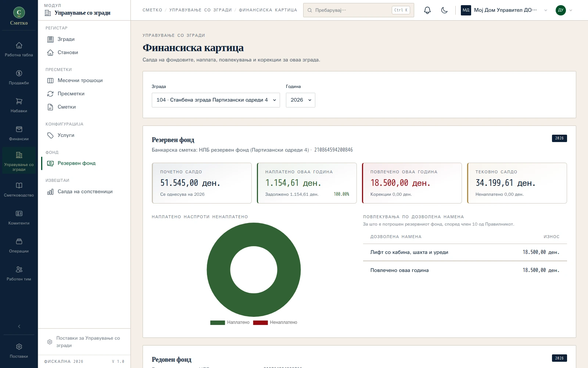Click the red Ненаплатено legend swatch
Viewport: 588px width, 368px height.
tap(260, 323)
